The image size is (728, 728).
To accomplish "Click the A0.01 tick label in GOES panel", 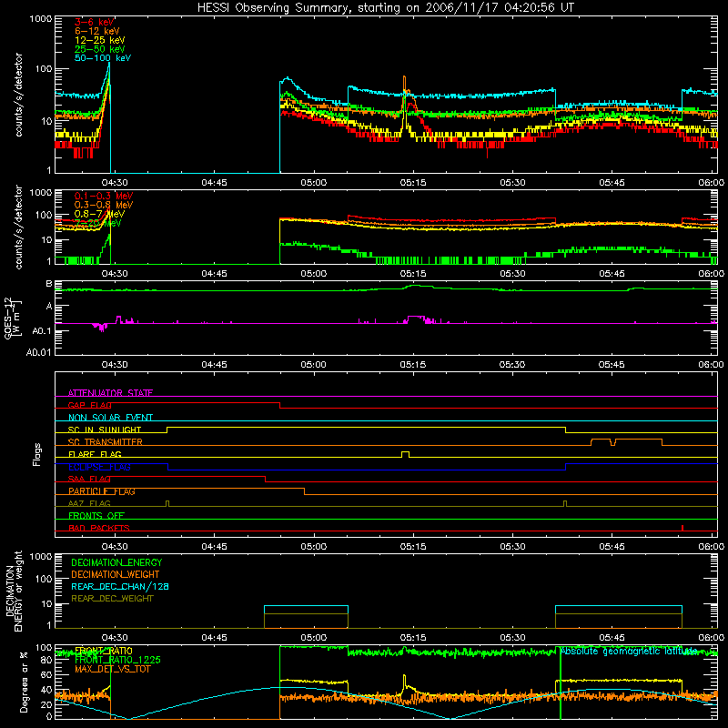I will click(38, 352).
